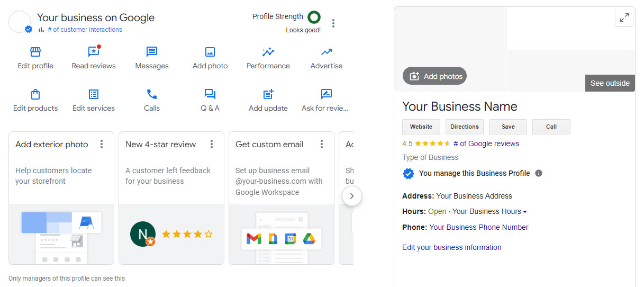Click the four-star rating in review card

(187, 234)
